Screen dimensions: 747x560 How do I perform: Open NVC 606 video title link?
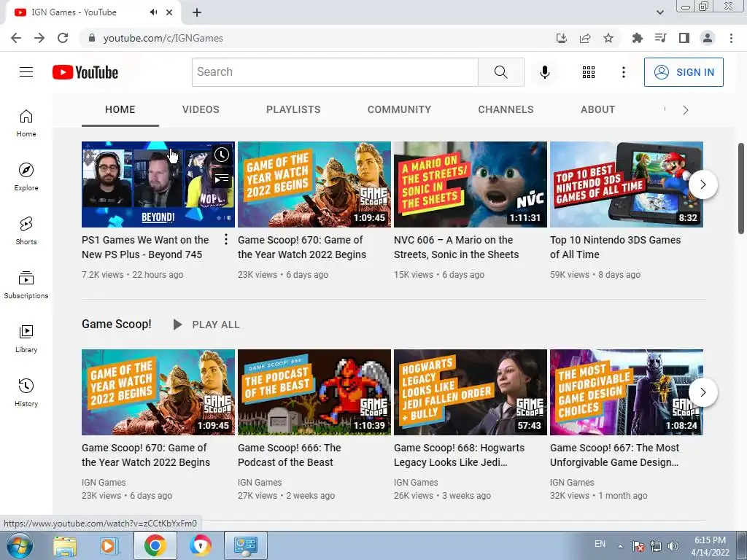tap(456, 247)
